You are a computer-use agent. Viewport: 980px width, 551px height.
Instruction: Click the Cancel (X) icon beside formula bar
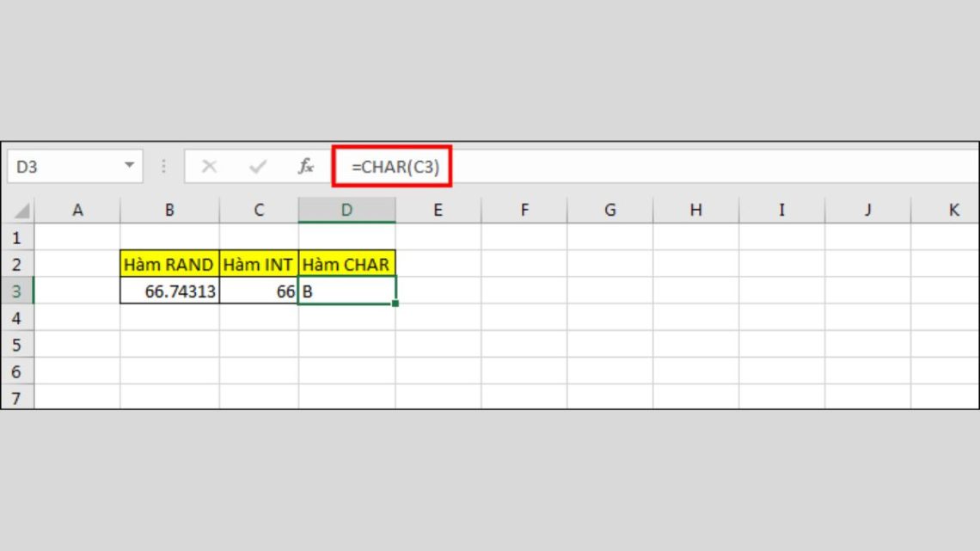click(x=211, y=166)
